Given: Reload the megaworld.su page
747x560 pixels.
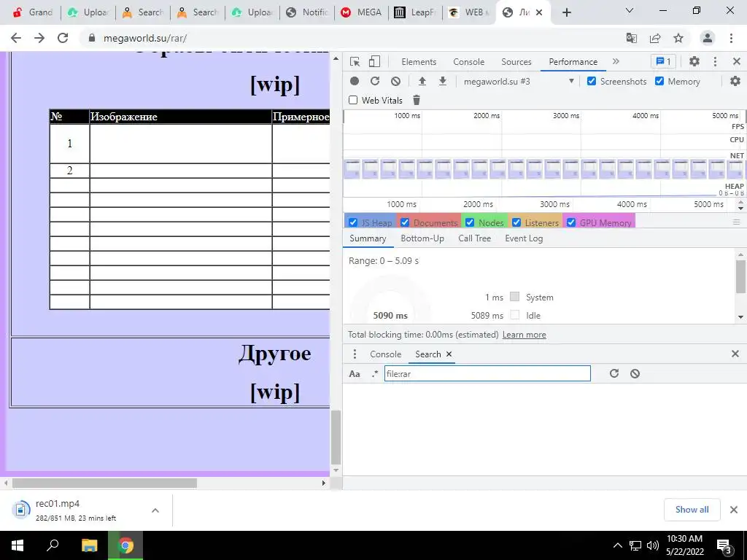Looking at the screenshot, I should pyautogui.click(x=63, y=38).
